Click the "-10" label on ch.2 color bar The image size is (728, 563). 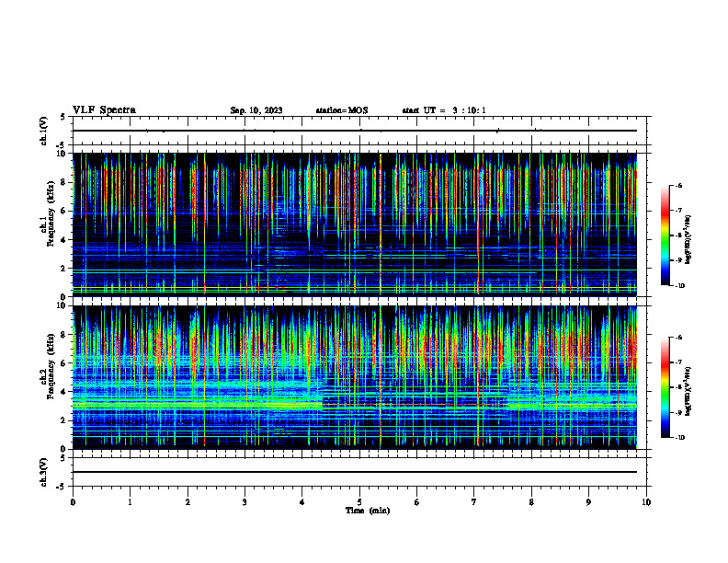pyautogui.click(x=679, y=438)
